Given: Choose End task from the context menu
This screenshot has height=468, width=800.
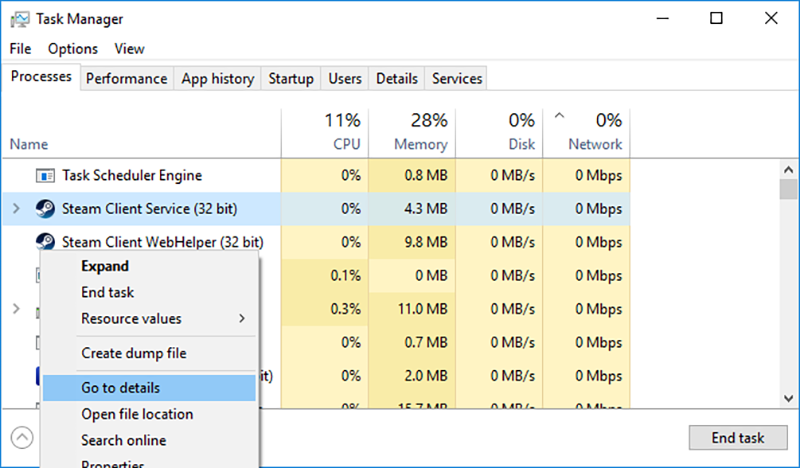Looking at the screenshot, I should [108, 293].
